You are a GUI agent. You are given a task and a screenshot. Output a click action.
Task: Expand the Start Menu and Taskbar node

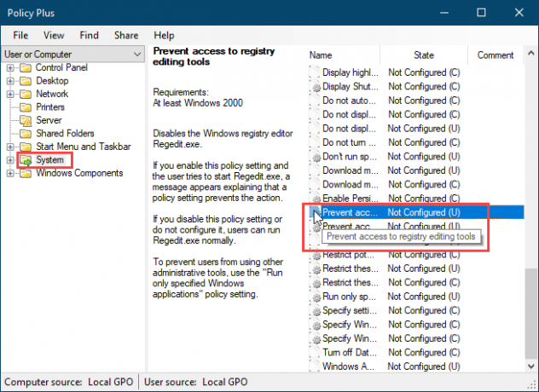[10, 147]
